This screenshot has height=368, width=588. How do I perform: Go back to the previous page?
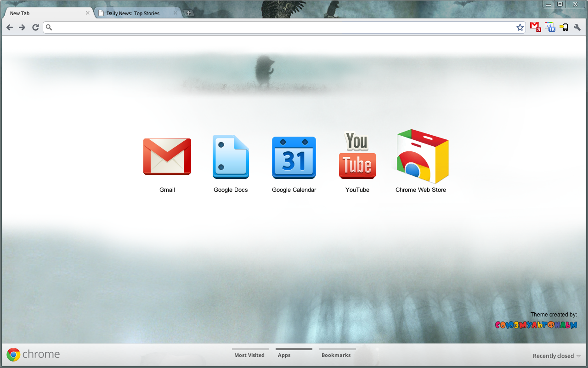click(10, 28)
